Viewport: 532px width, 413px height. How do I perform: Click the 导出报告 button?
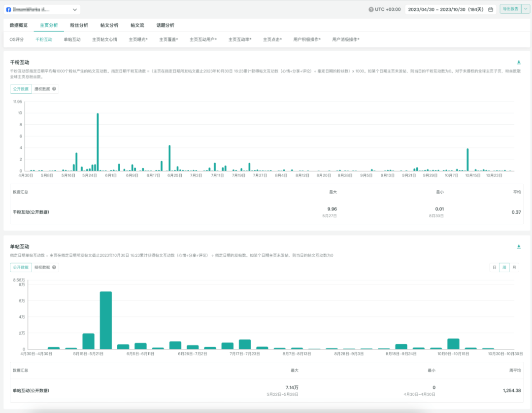[511, 9]
